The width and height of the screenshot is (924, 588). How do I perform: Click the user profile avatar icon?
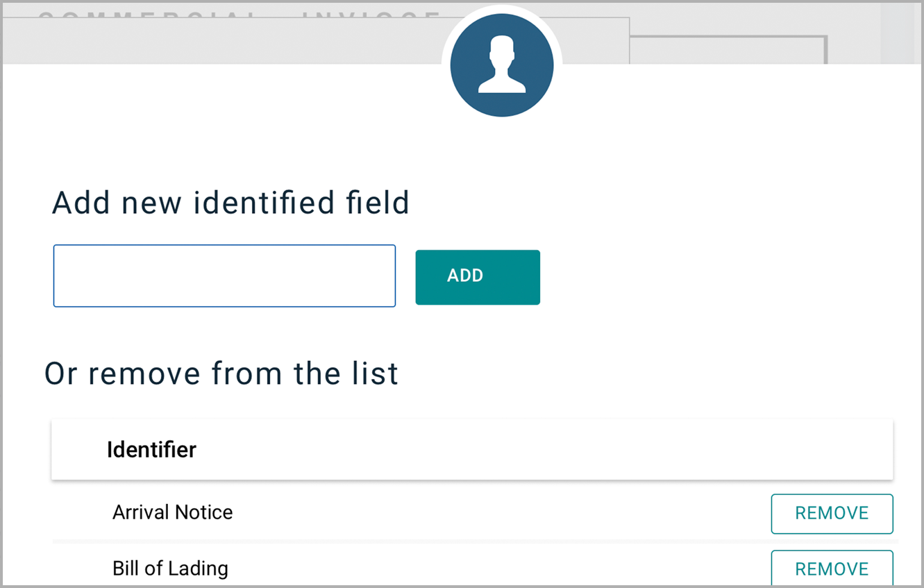(501, 65)
